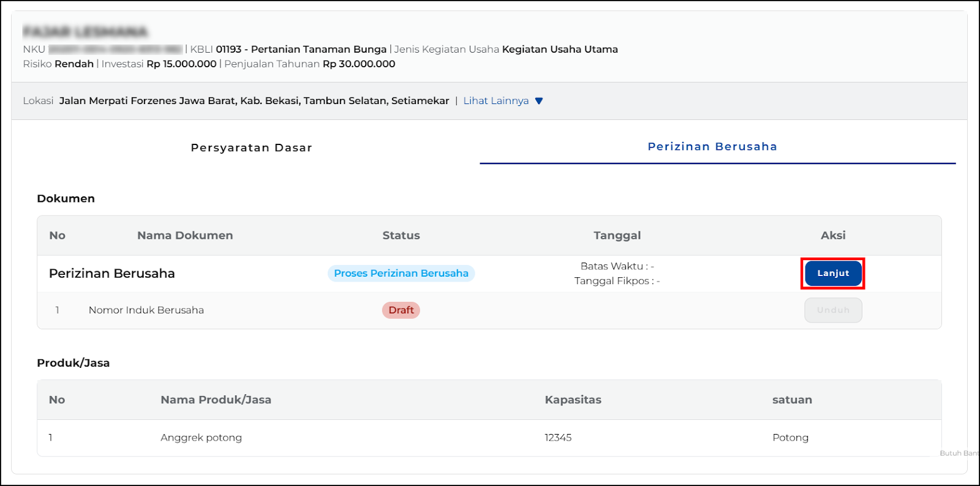Viewport: 980px width, 486px height.
Task: Click the Tanggal column header
Action: (617, 236)
